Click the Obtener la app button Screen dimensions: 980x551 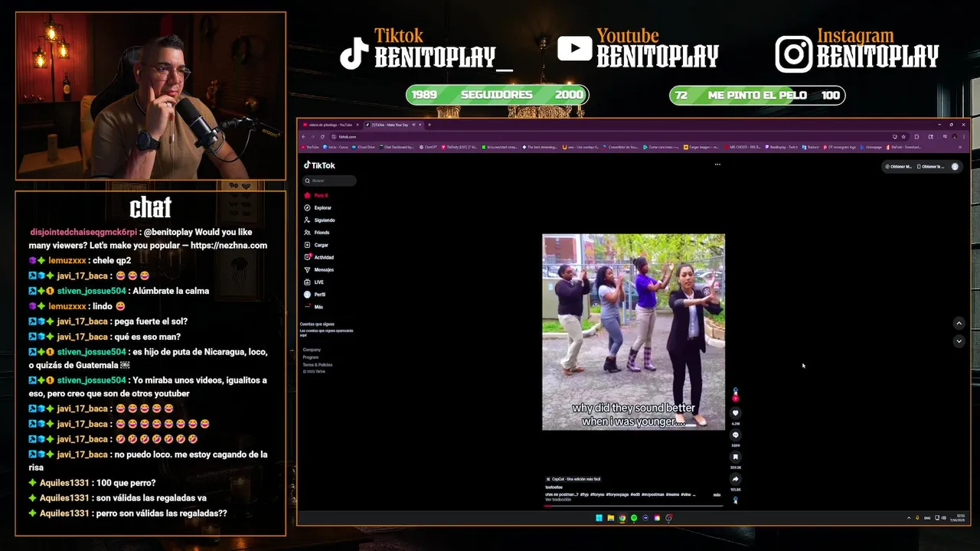[x=930, y=166]
